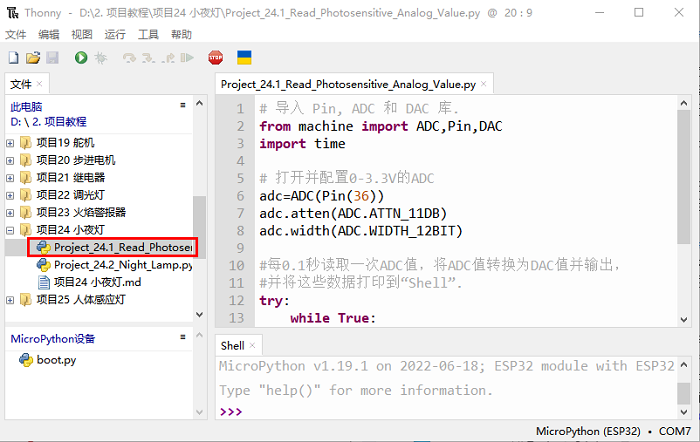Select boot.py on the MicroPython device
700x442 pixels.
click(x=56, y=360)
